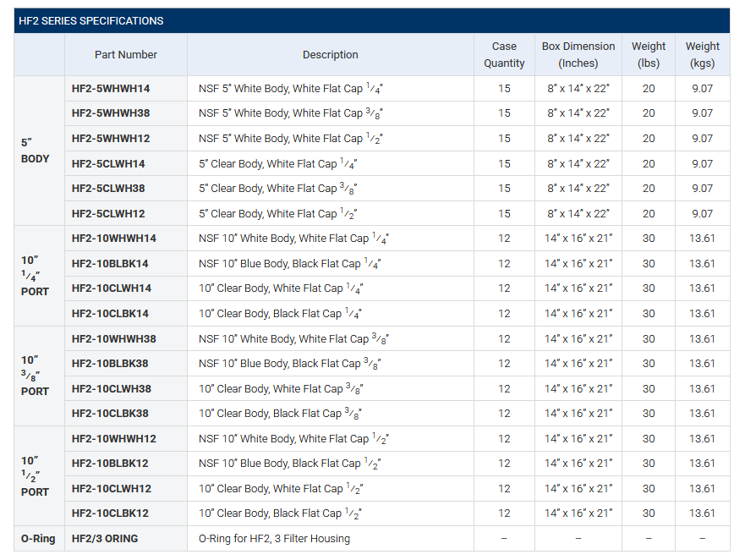734x560 pixels.
Task: Select part number HF2-10BLBK14
Action: point(110,264)
